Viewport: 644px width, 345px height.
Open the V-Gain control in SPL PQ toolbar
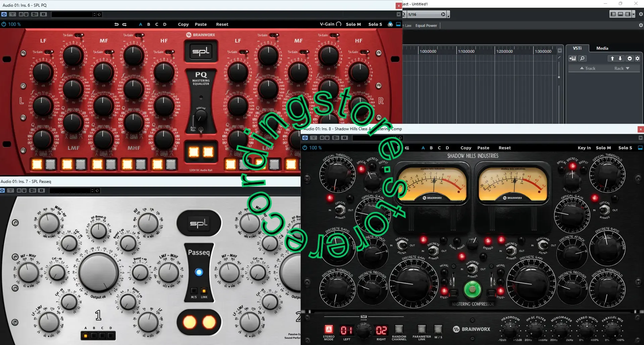click(331, 24)
